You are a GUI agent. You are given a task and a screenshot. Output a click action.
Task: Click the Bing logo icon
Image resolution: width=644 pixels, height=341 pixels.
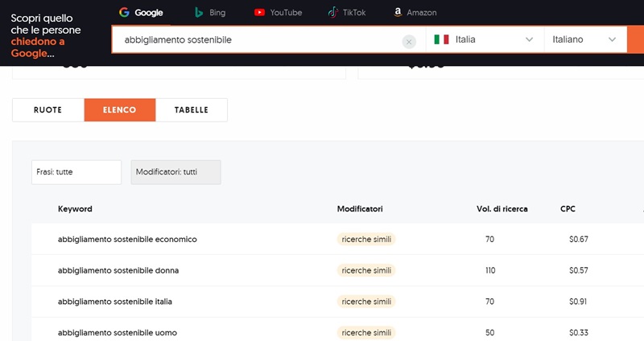tap(199, 13)
